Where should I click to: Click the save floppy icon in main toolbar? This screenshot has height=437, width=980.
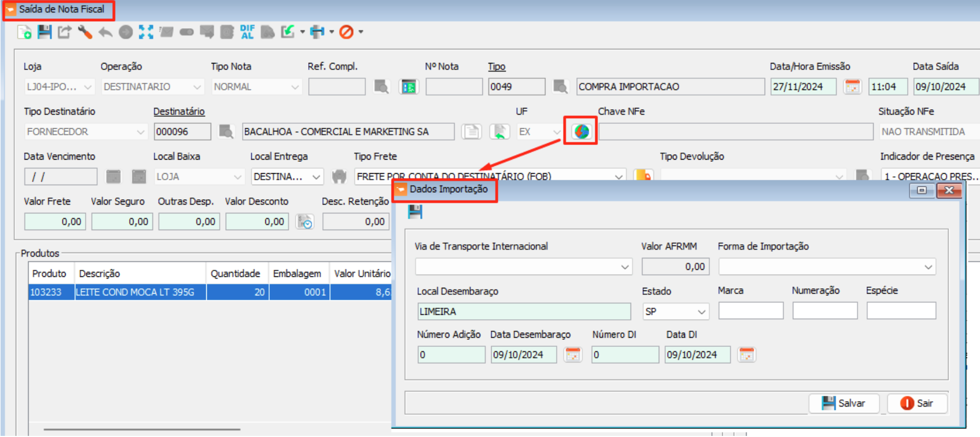[x=44, y=32]
